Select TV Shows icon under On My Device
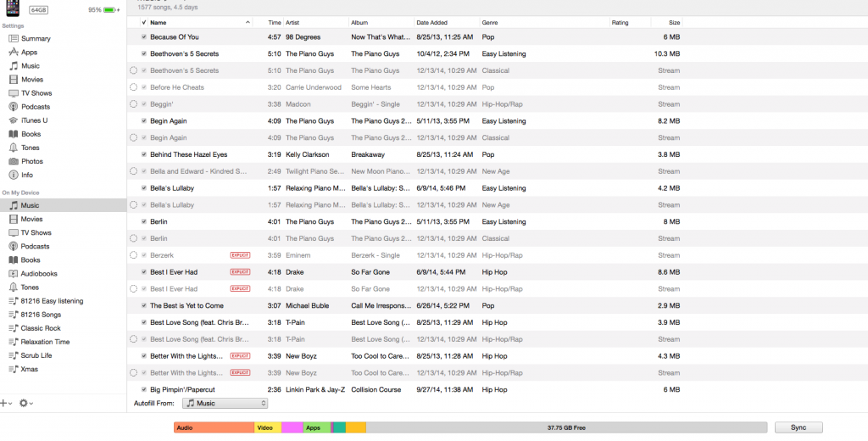The width and height of the screenshot is (868, 441). pyautogui.click(x=14, y=232)
